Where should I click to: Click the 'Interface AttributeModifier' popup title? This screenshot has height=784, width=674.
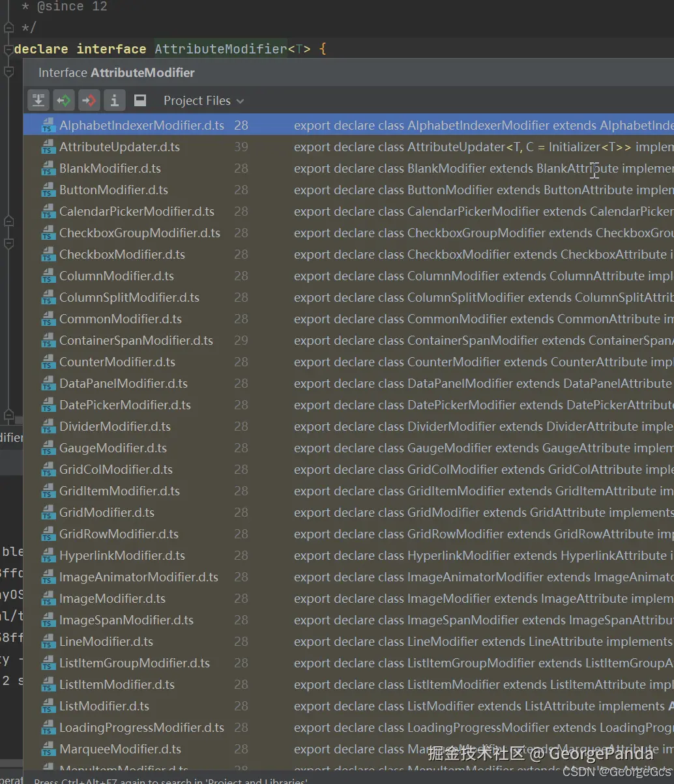click(117, 72)
